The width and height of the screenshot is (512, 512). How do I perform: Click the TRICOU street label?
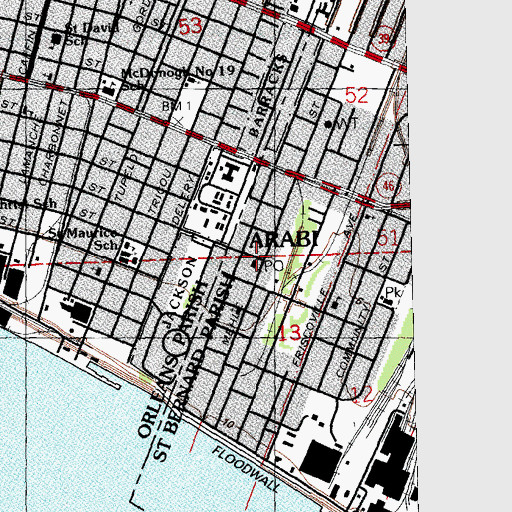click(x=160, y=191)
